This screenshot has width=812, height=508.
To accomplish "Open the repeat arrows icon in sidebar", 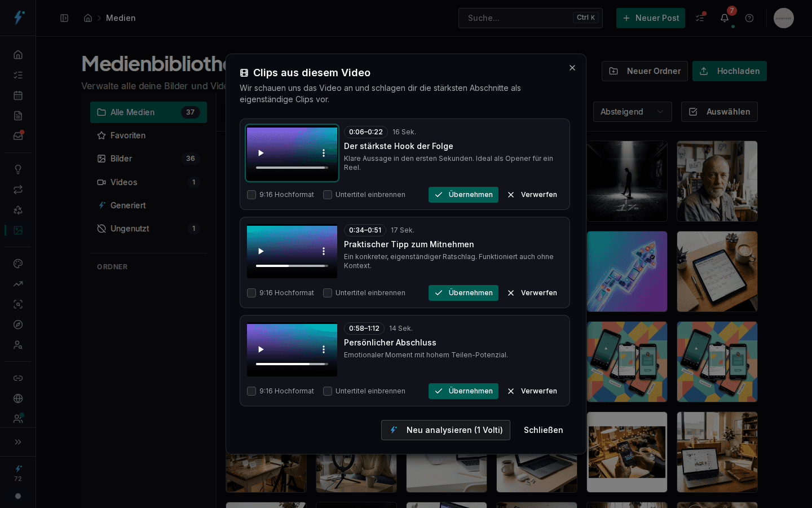I will (18, 190).
